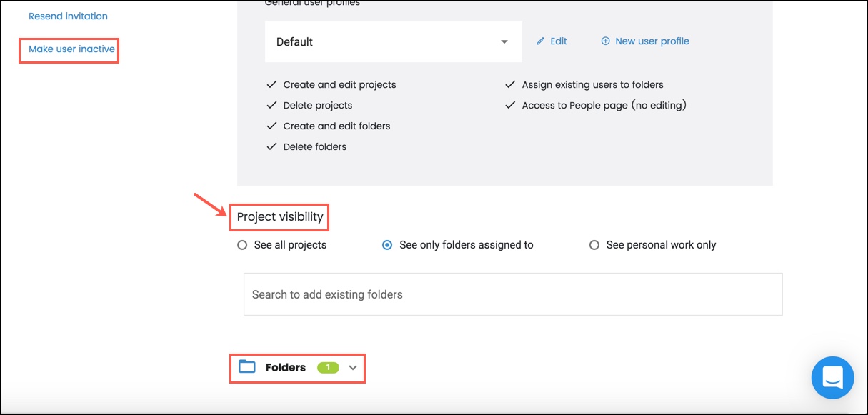Click Search to add existing folders field
This screenshot has width=868, height=415.
(513, 294)
